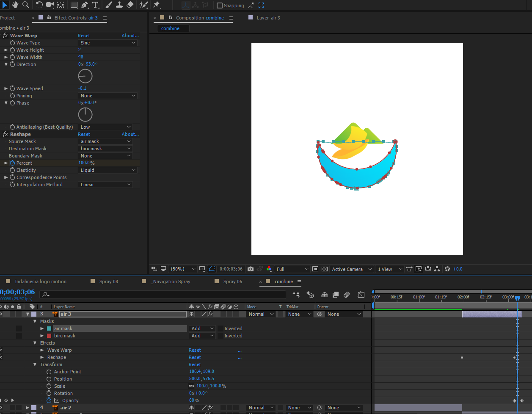The image size is (532, 414).
Task: Open the zoom level dropdown showing 50%
Action: point(182,269)
